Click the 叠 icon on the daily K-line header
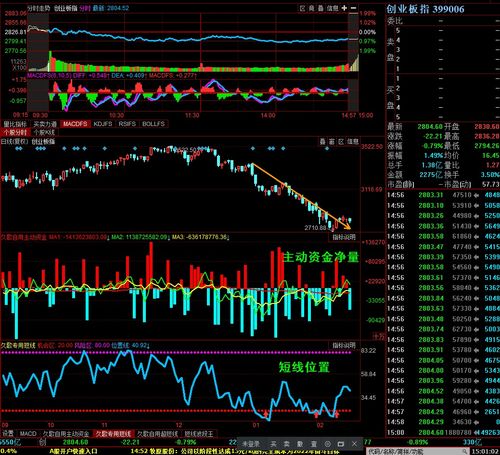The width and height of the screenshot is (500, 455). (x=323, y=142)
